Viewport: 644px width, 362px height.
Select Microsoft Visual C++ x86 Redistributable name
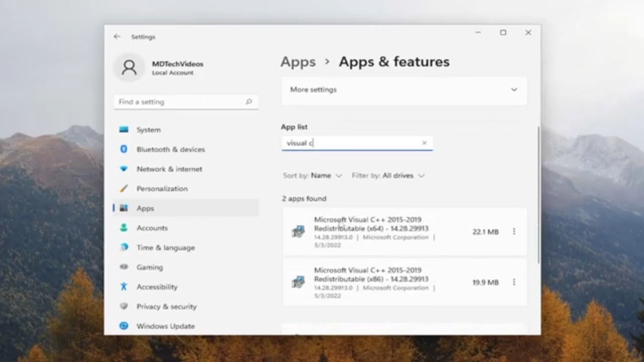371,275
